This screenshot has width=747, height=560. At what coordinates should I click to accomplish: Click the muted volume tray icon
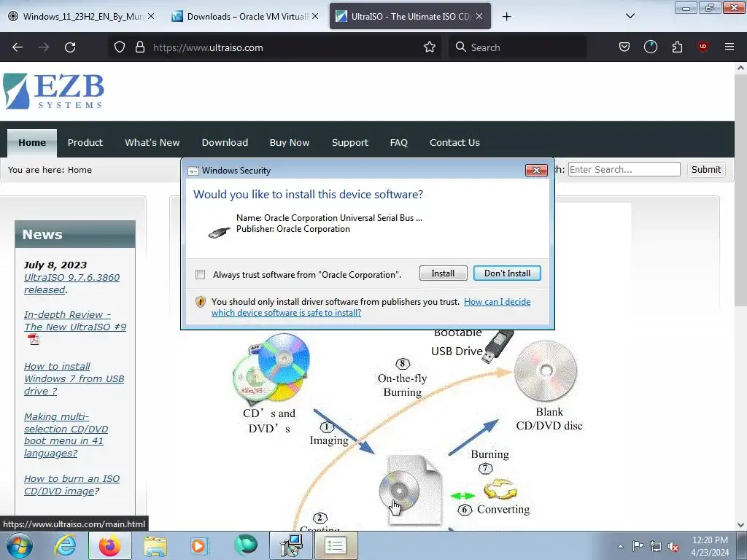673,546
